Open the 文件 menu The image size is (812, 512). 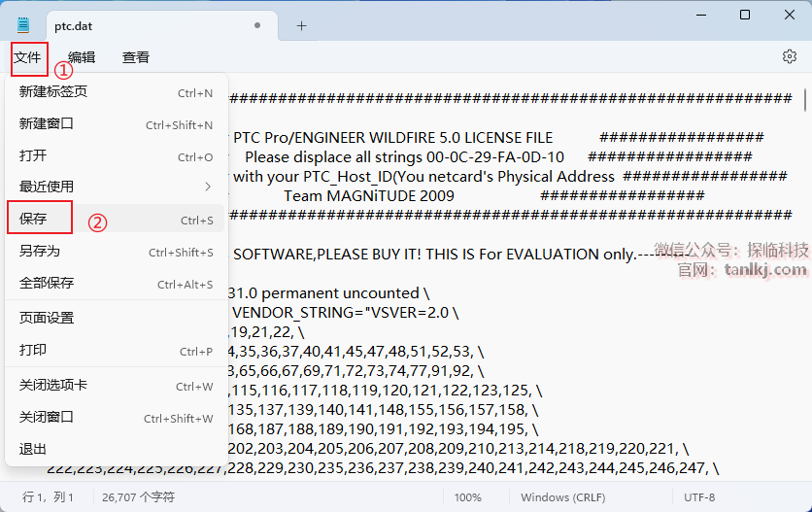coord(28,57)
